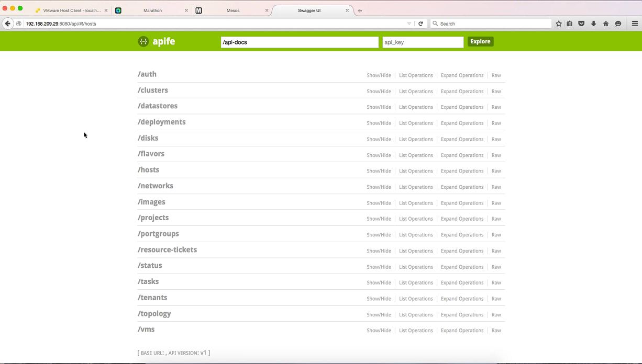Open the Firefox hamburger menu
Screen dimensions: 642x364
tap(635, 24)
